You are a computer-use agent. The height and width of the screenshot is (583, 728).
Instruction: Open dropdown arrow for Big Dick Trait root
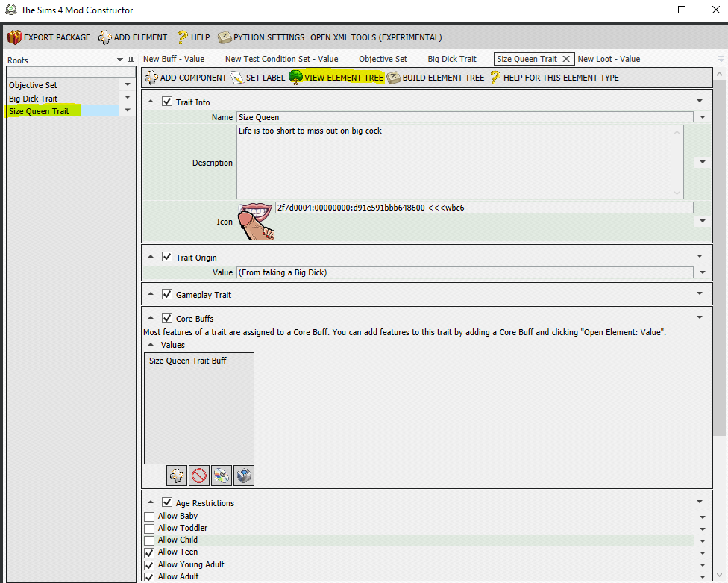click(x=128, y=98)
